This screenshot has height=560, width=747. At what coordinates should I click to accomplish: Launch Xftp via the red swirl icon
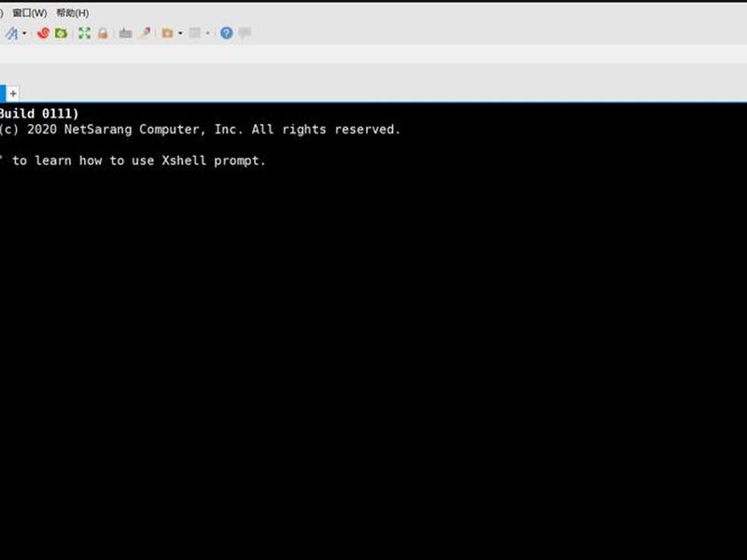[x=43, y=33]
